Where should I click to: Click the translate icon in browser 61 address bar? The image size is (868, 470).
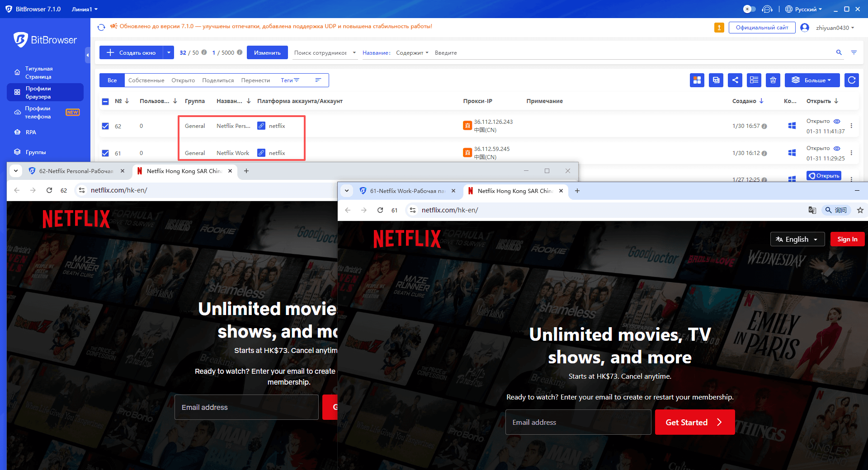[812, 210]
